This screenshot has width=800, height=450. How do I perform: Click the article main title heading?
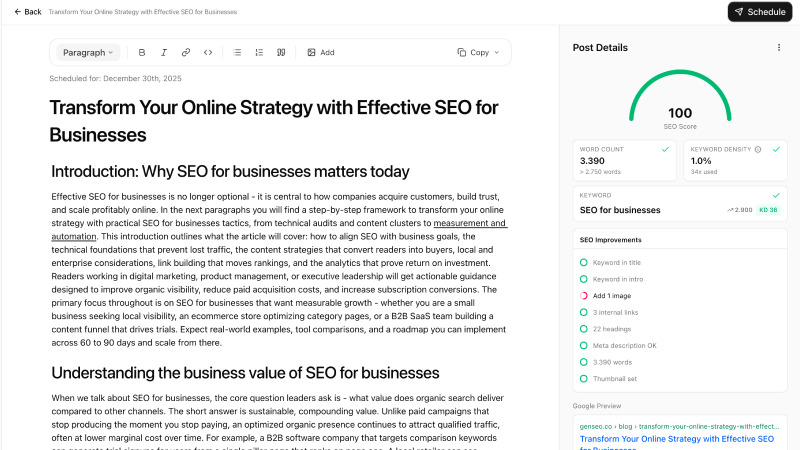(x=273, y=121)
